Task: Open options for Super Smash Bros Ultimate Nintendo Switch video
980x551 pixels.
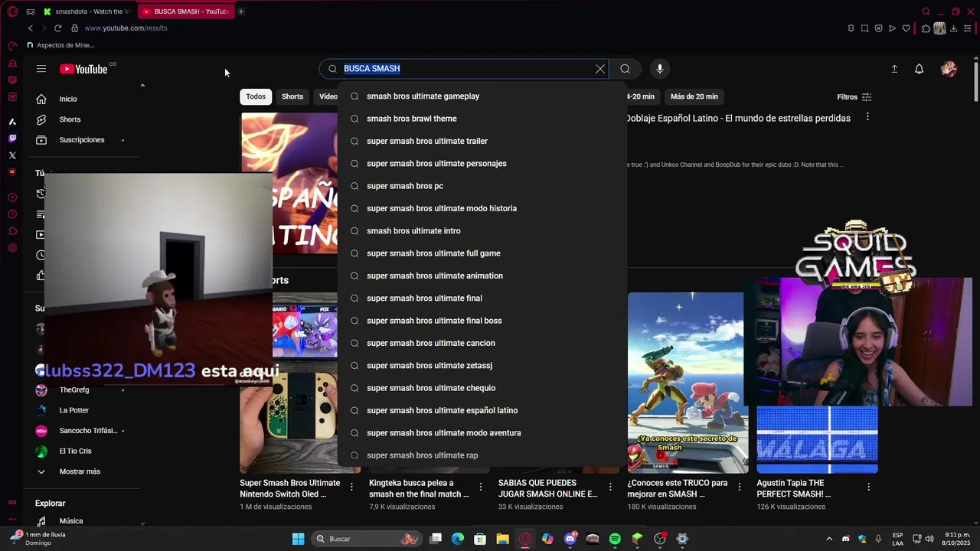Action: point(352,487)
